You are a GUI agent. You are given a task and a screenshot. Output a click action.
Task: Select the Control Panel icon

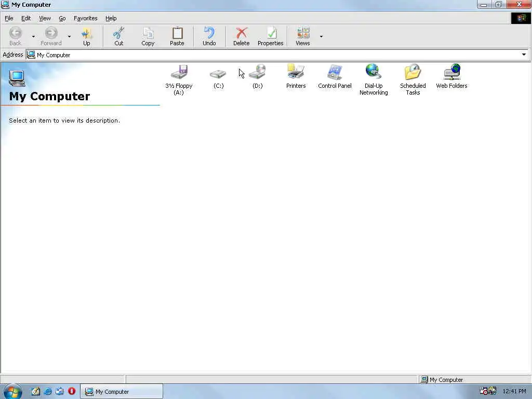click(x=335, y=76)
